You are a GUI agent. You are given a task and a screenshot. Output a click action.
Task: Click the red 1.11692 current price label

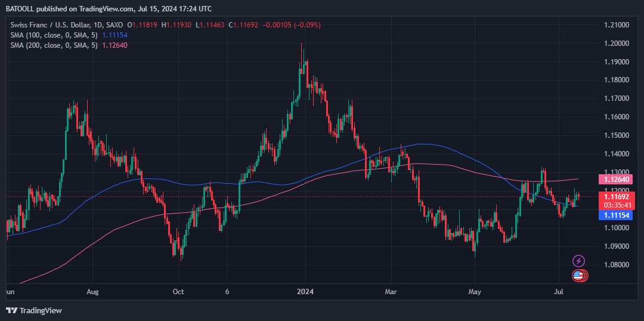(617, 197)
